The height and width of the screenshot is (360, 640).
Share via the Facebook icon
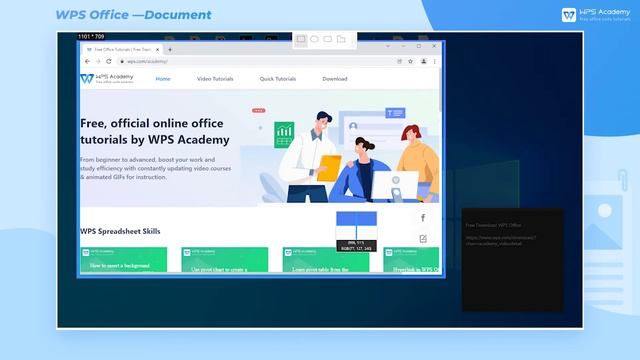[423, 218]
